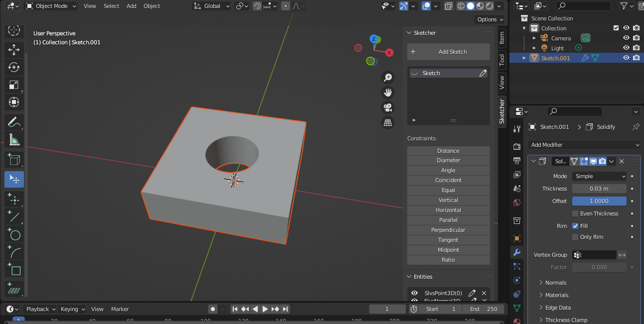Click the Thickness value field
This screenshot has height=324, width=644.
point(599,189)
